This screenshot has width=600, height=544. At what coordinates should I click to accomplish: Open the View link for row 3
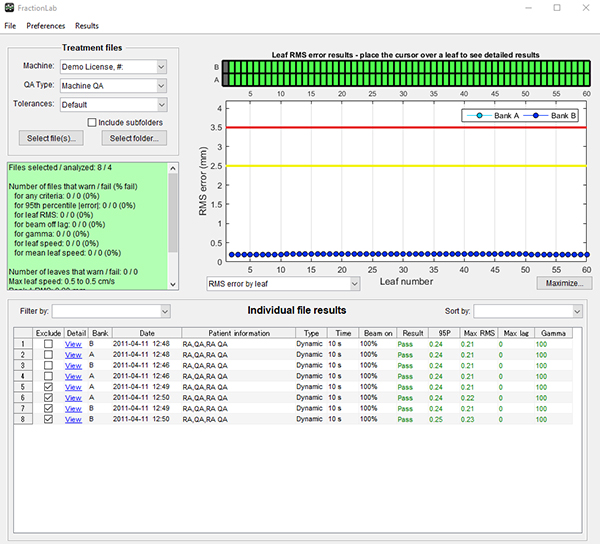pyautogui.click(x=73, y=366)
